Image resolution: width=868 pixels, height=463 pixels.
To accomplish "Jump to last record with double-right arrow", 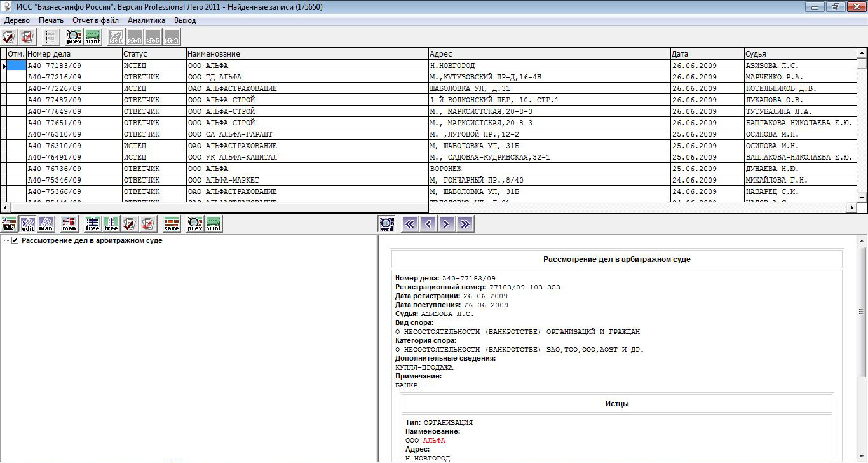I will [465, 224].
